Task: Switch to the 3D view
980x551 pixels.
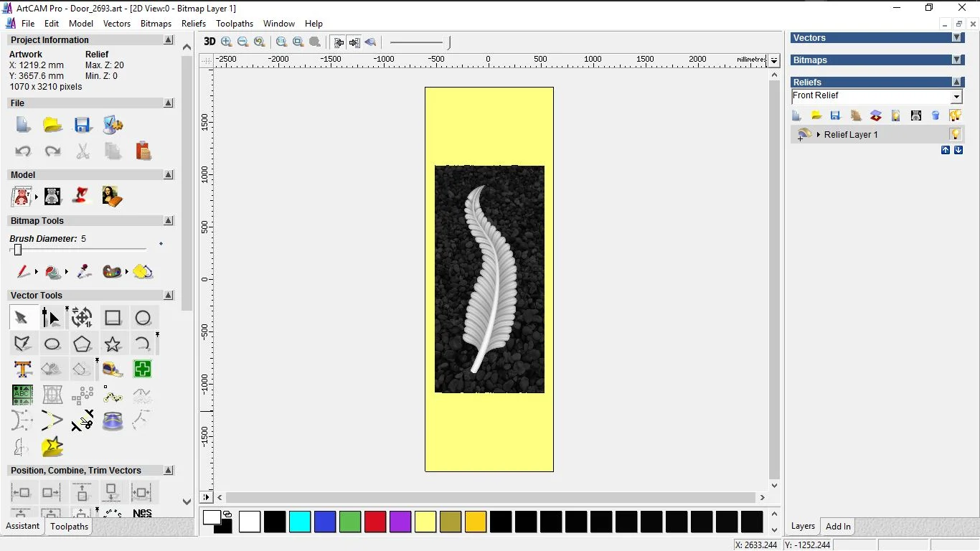Action: 209,42
